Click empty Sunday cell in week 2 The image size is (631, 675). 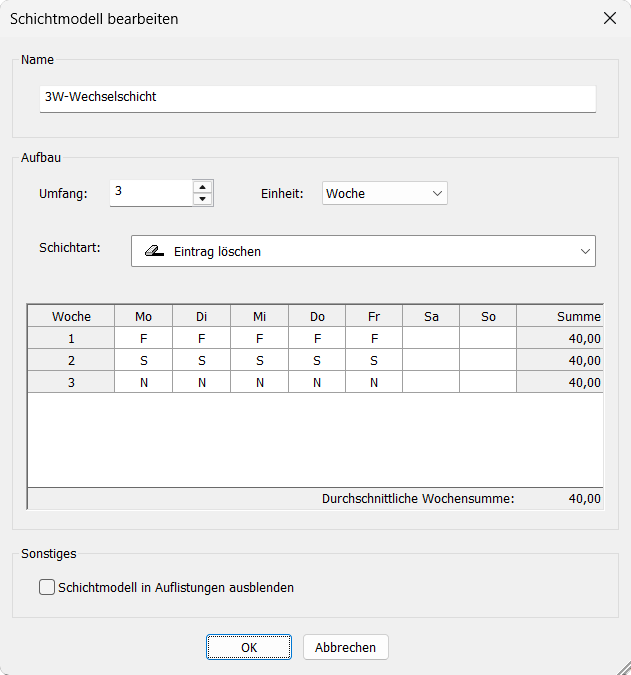coord(488,360)
